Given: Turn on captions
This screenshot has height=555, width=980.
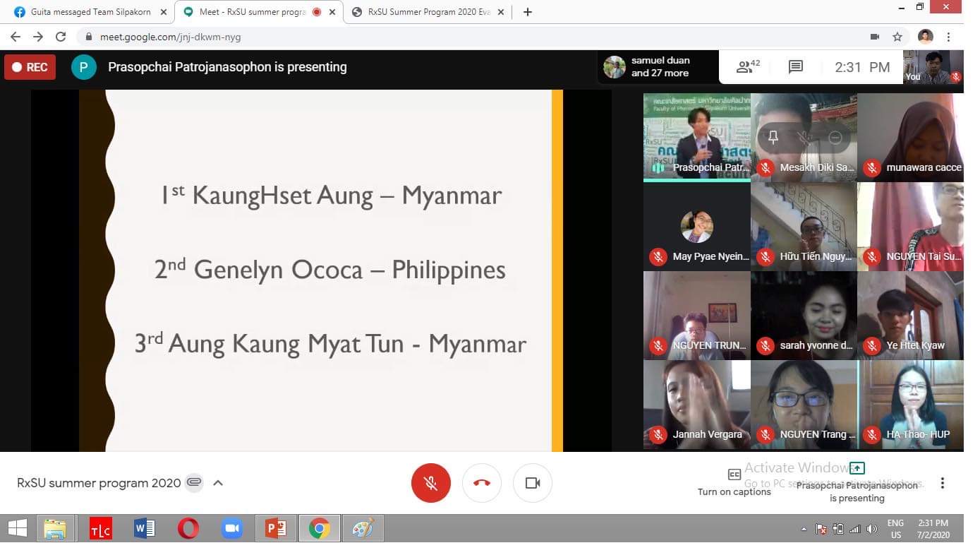Looking at the screenshot, I should click(734, 483).
